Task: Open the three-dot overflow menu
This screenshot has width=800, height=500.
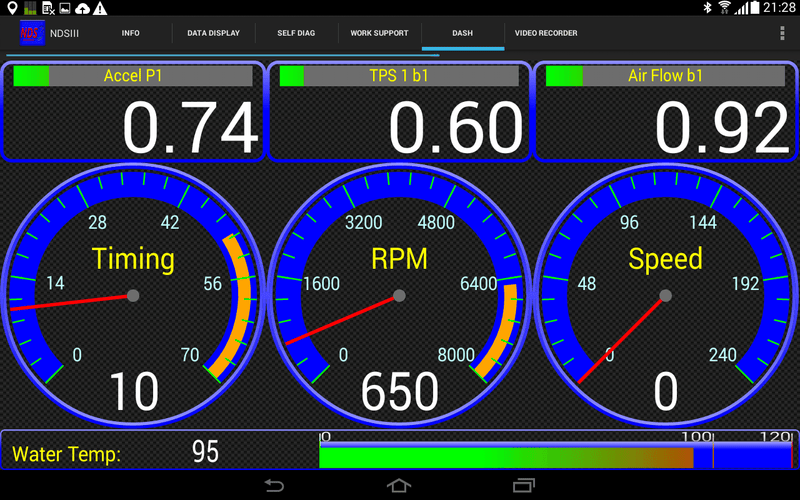Action: [x=782, y=33]
